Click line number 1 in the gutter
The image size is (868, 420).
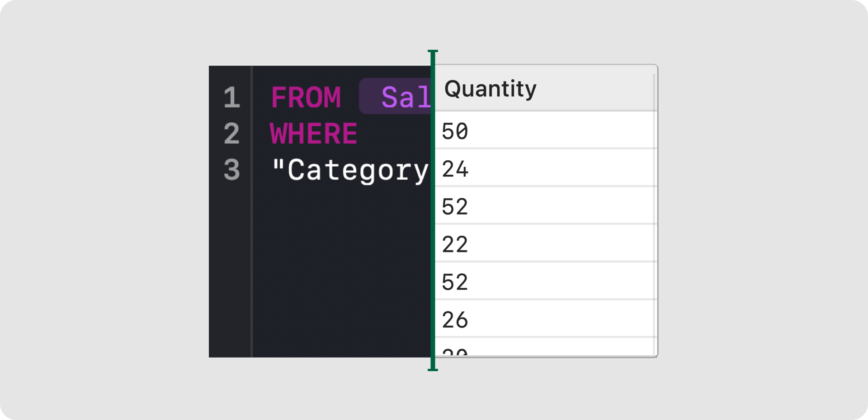(231, 97)
